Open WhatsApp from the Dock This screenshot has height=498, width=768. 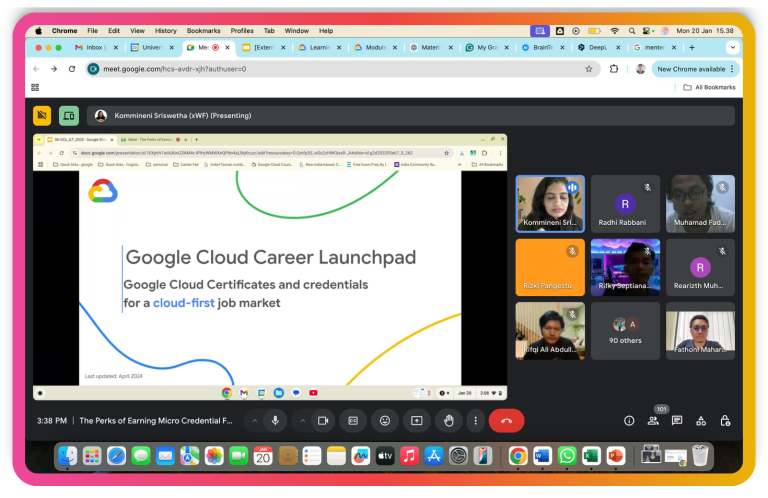tap(567, 456)
